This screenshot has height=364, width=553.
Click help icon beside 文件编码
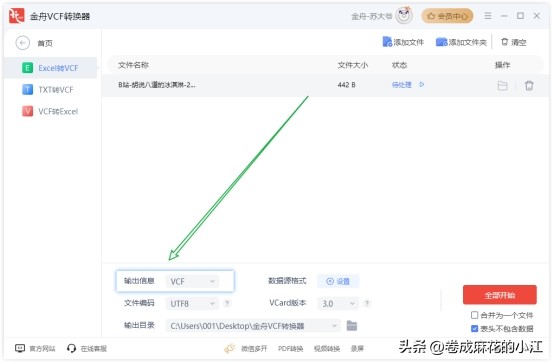tap(227, 303)
